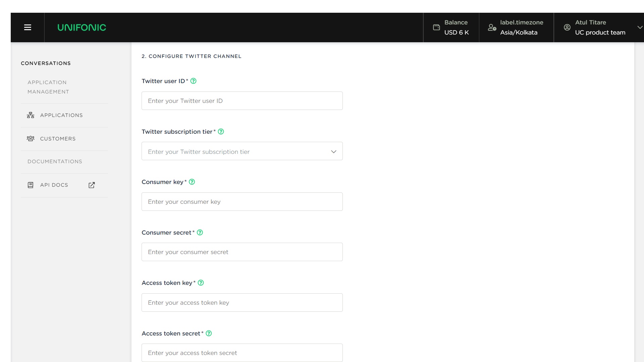Click the timezone user-clock icon

492,27
